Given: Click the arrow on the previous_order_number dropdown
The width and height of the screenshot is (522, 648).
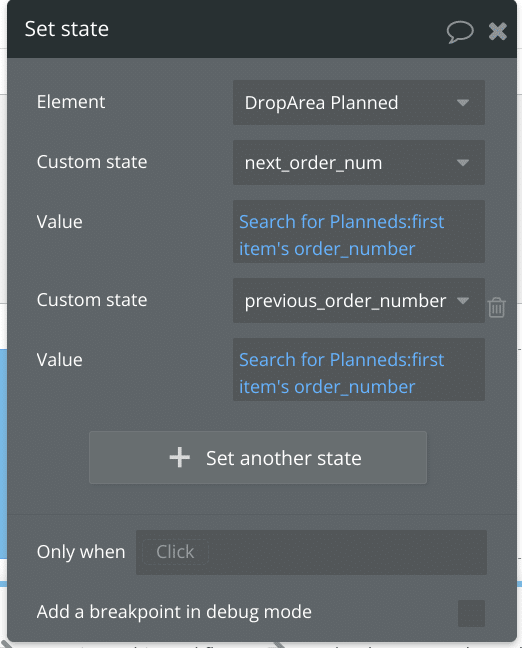Looking at the screenshot, I should pos(463,300).
